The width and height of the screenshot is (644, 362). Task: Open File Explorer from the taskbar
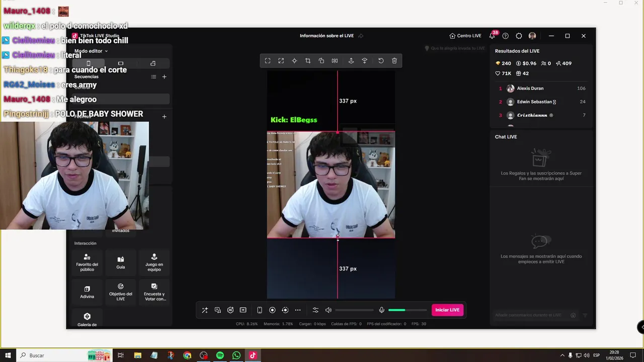(x=138, y=355)
